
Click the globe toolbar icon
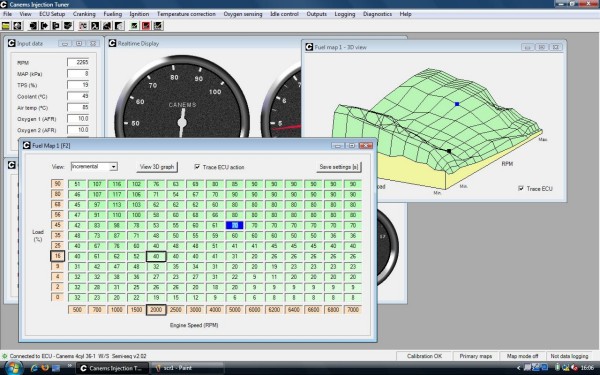17,26
